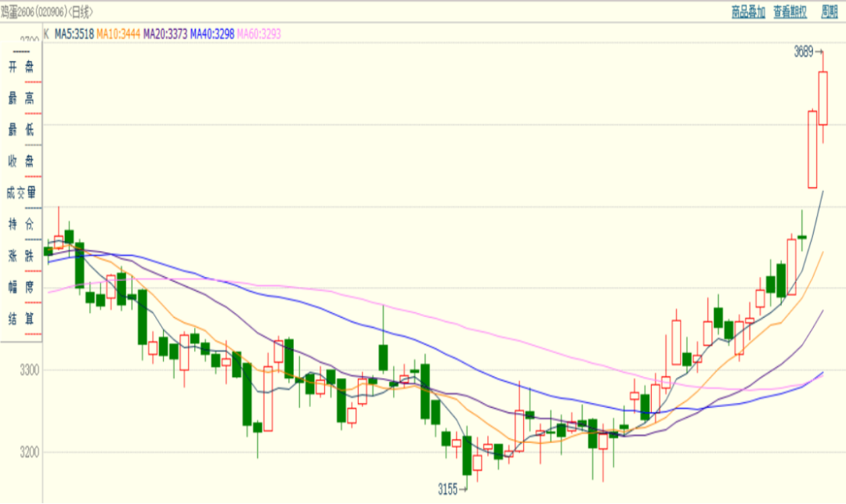Screen dimensions: 846x504
Task: Select the MA5:3518 indicator label
Action: pos(74,34)
